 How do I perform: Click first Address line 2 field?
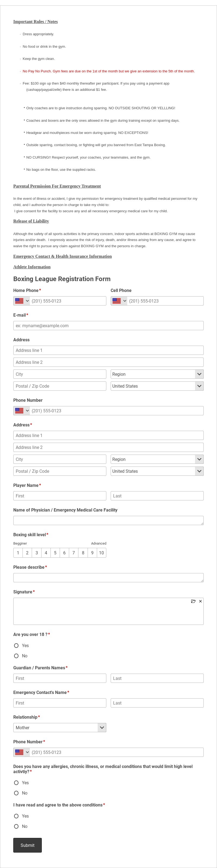pos(108,362)
